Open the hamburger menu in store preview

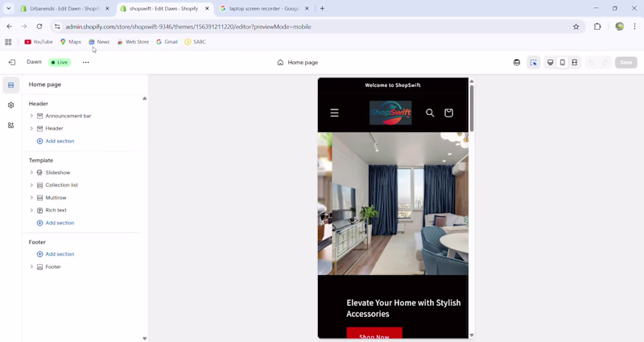click(x=334, y=113)
